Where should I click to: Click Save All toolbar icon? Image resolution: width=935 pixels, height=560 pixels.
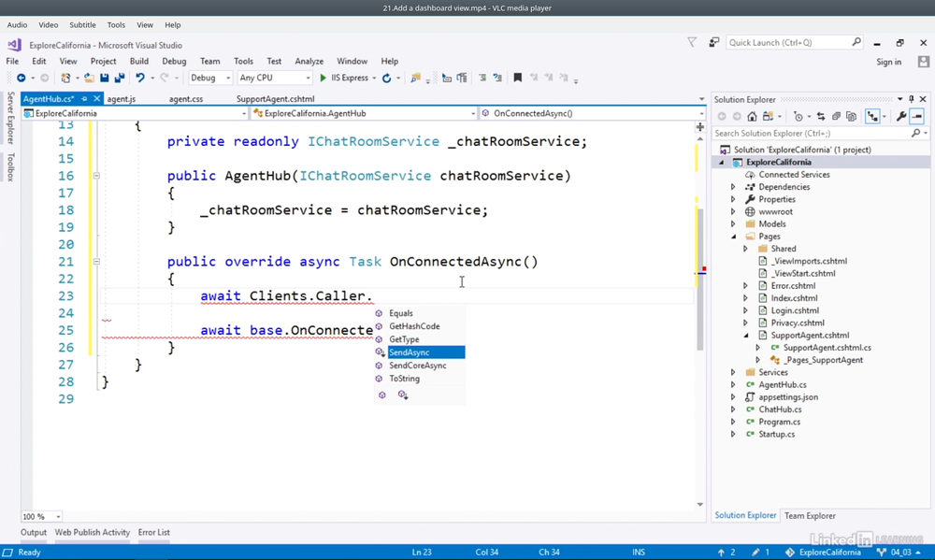tap(120, 78)
